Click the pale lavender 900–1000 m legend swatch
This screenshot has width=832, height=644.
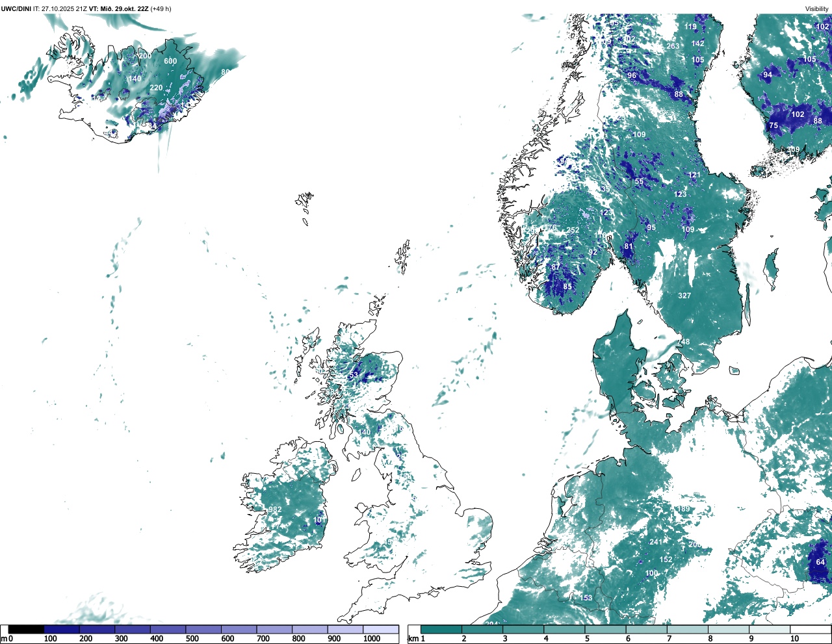coord(345,629)
